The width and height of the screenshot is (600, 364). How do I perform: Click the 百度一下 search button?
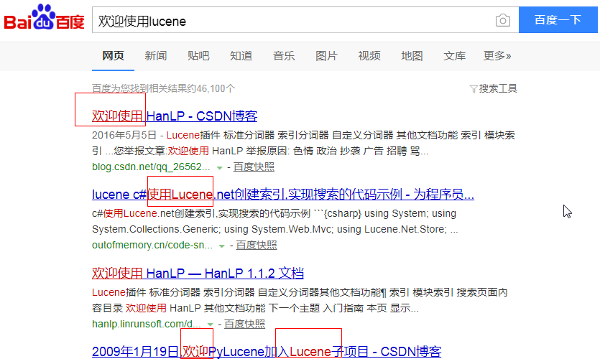click(x=558, y=19)
